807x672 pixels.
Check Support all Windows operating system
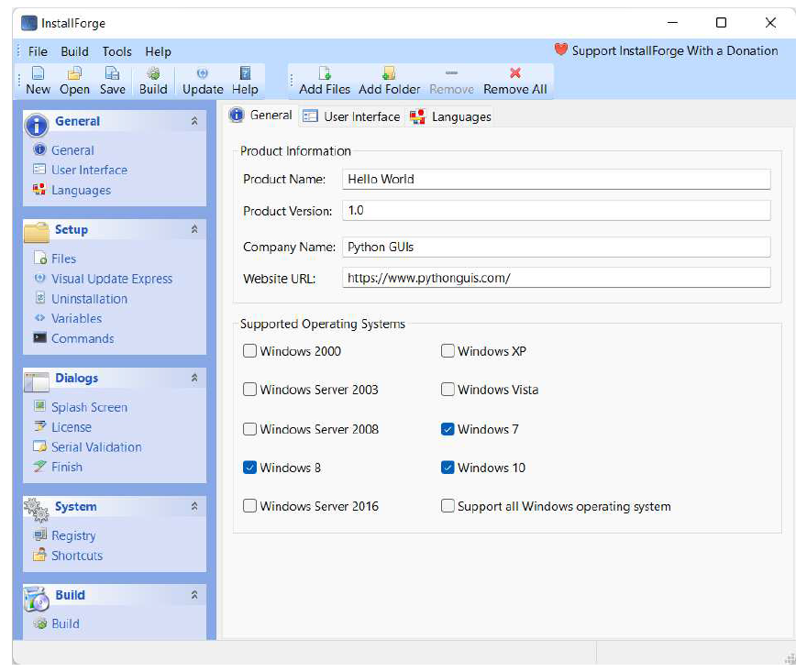coord(448,506)
